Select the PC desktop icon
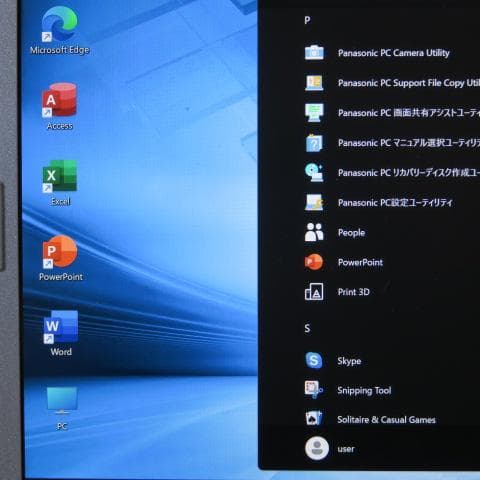 (62, 408)
